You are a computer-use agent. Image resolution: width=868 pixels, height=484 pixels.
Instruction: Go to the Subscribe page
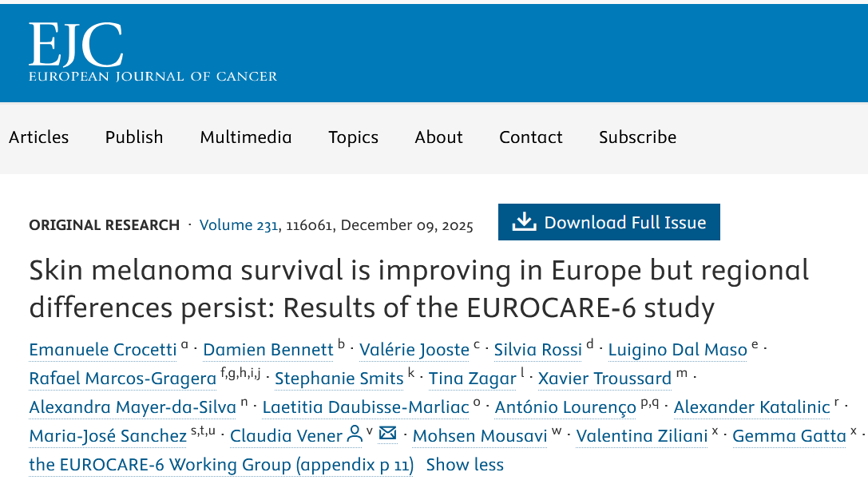pyautogui.click(x=637, y=137)
